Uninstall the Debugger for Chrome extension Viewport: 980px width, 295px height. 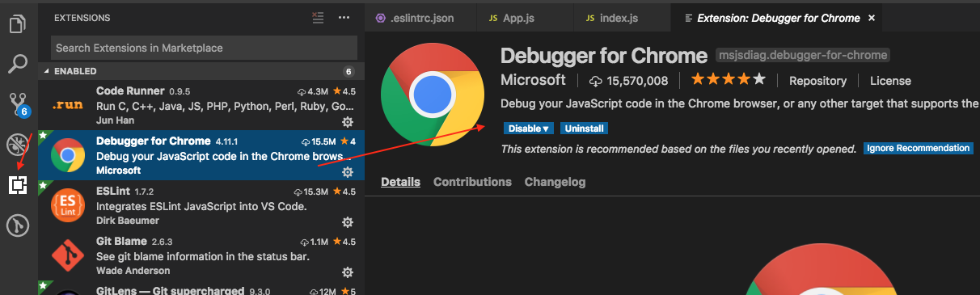click(x=585, y=129)
